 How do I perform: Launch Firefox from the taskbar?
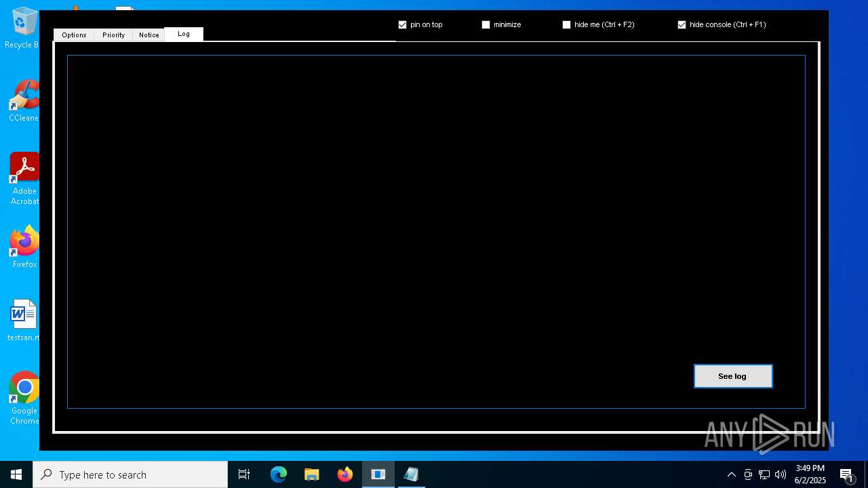345,474
